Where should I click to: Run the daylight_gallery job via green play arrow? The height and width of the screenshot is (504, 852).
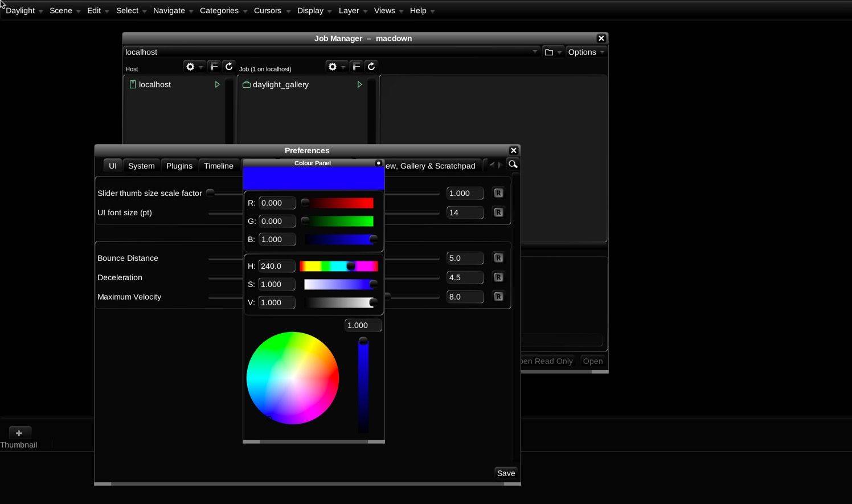(359, 84)
